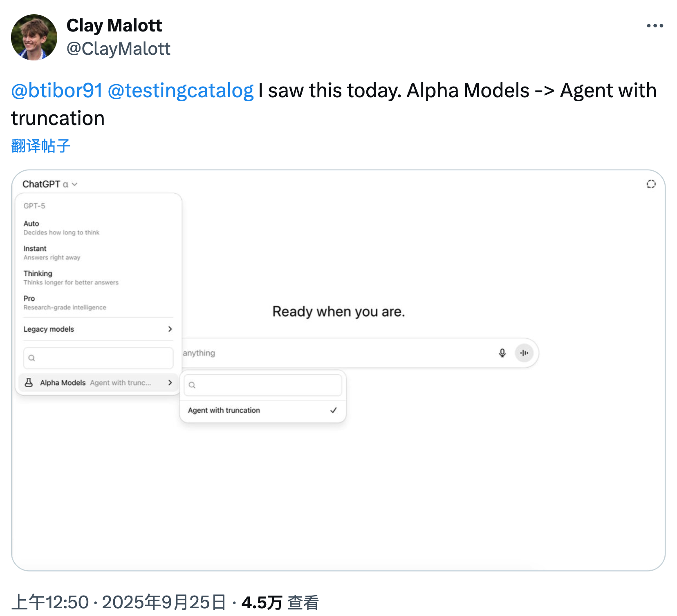The height and width of the screenshot is (616, 677).
Task: Open the @testingcatalog mention link
Action: click(180, 91)
